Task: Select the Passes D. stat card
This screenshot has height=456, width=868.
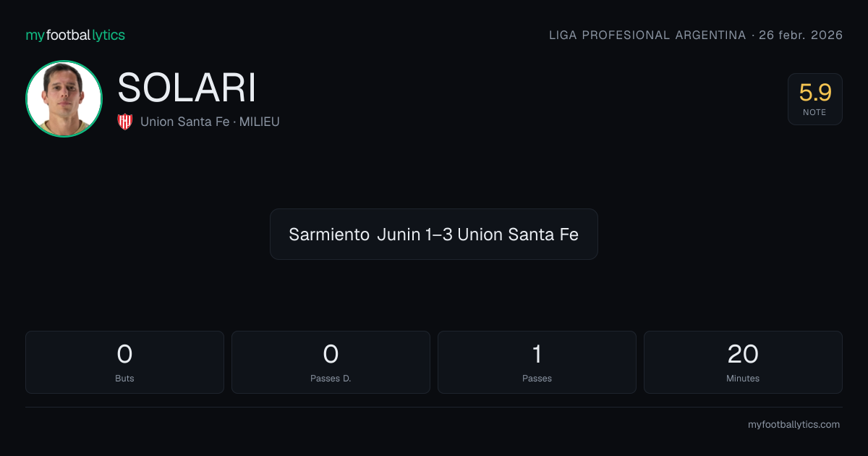Action: pyautogui.click(x=331, y=362)
